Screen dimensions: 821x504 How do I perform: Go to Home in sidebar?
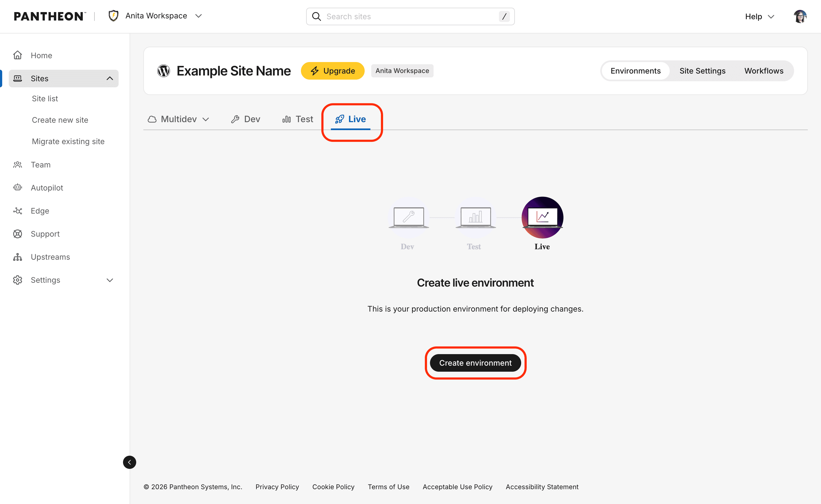click(41, 55)
